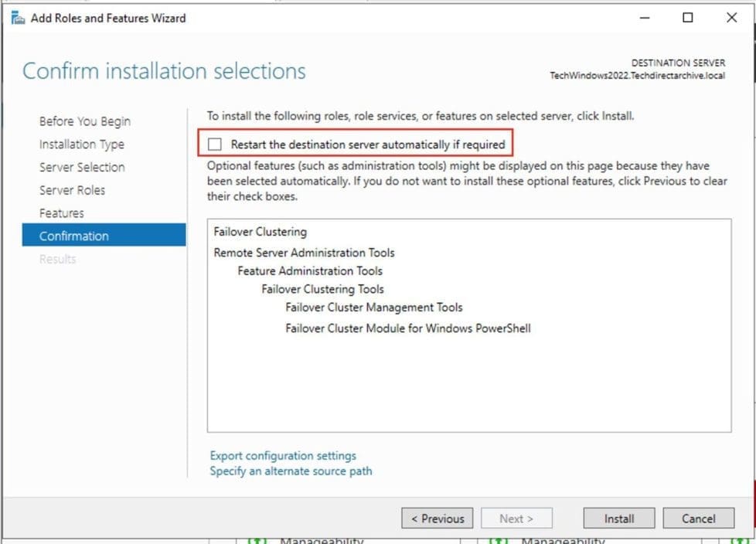Click Specify an alternate source path
The image size is (756, 544).
tap(291, 471)
